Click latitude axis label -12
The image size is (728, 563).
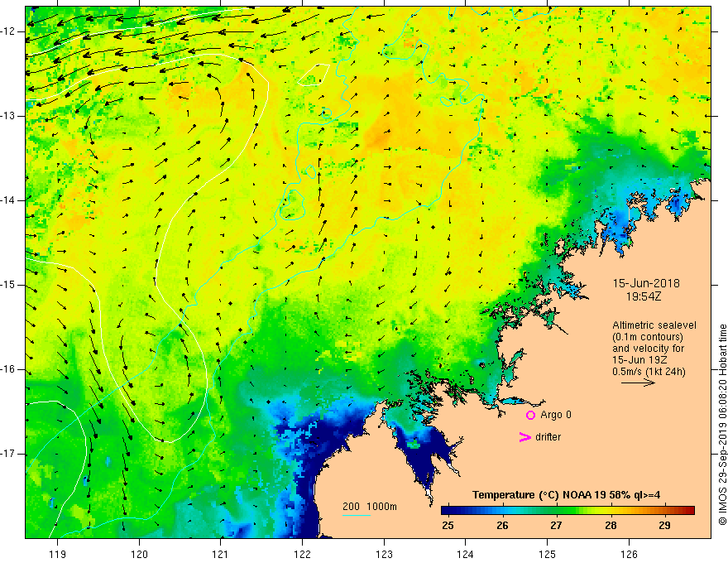[x=8, y=31]
